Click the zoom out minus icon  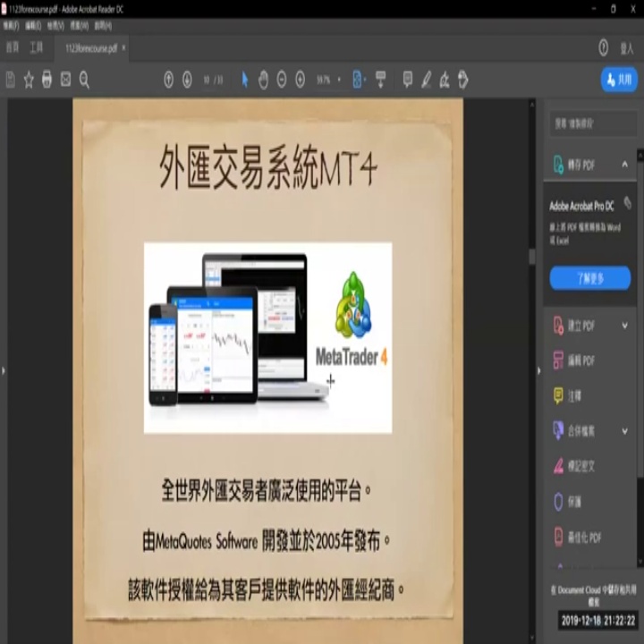coord(282,80)
